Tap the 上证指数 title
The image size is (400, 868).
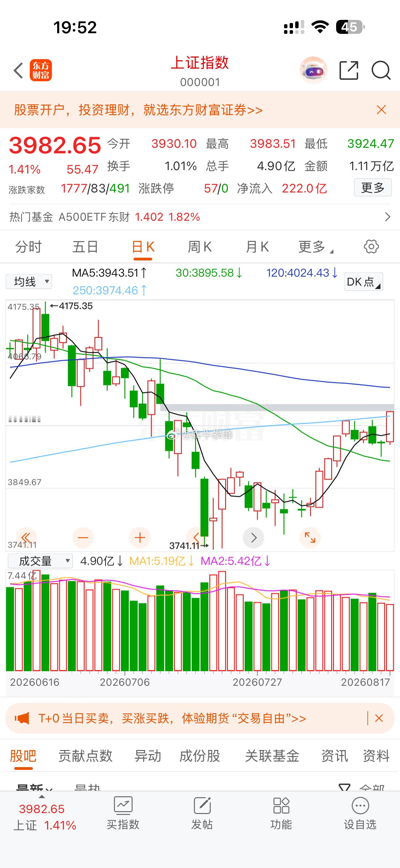click(200, 63)
